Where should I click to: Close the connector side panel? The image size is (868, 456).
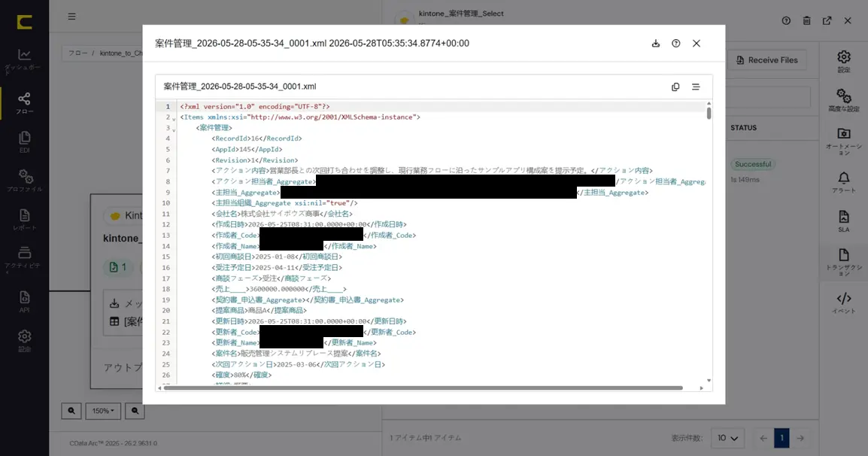pos(848,20)
